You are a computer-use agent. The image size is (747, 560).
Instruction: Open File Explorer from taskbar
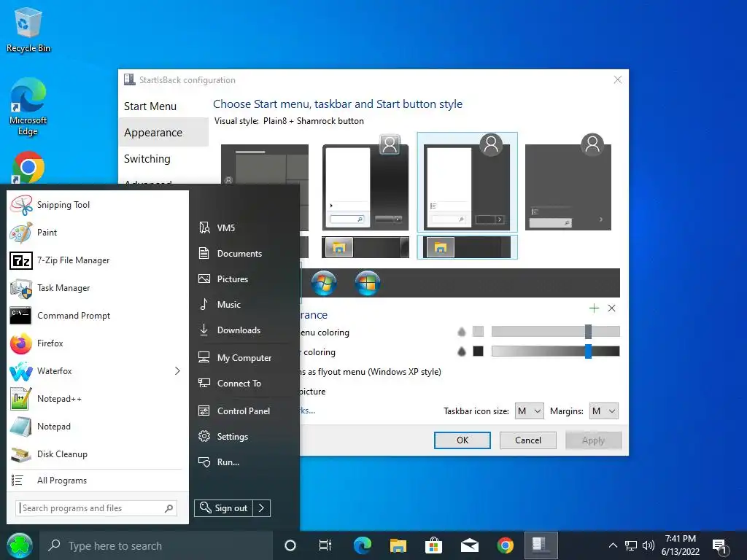click(x=398, y=545)
